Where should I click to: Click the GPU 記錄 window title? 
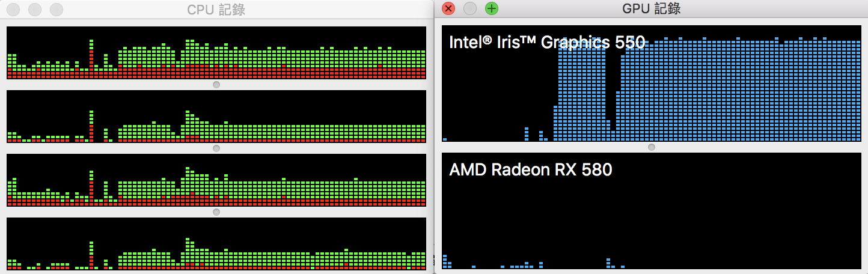pos(651,8)
